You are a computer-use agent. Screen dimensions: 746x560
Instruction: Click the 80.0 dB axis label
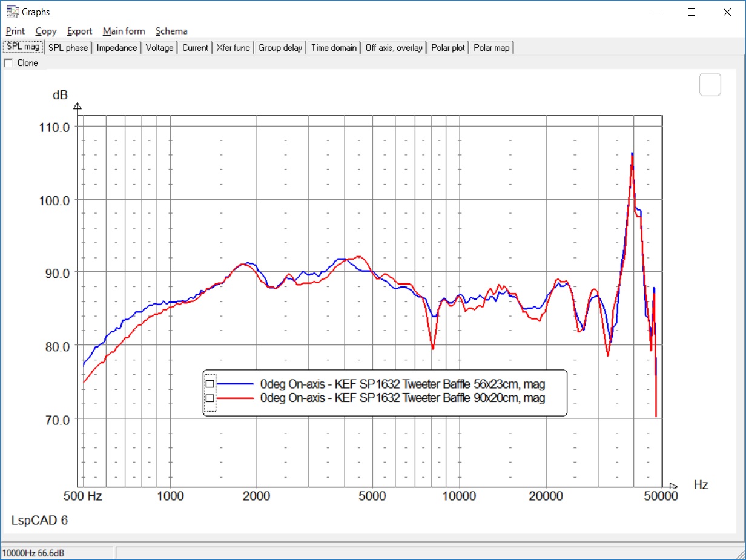(x=58, y=346)
